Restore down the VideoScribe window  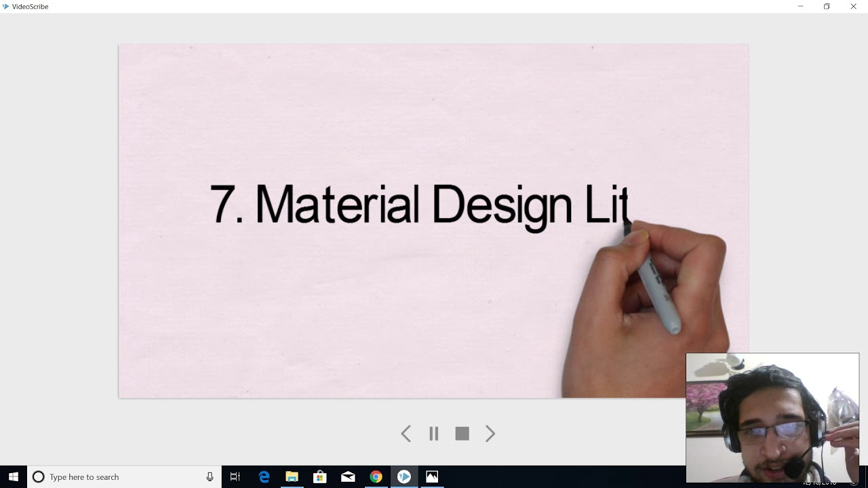(827, 6)
